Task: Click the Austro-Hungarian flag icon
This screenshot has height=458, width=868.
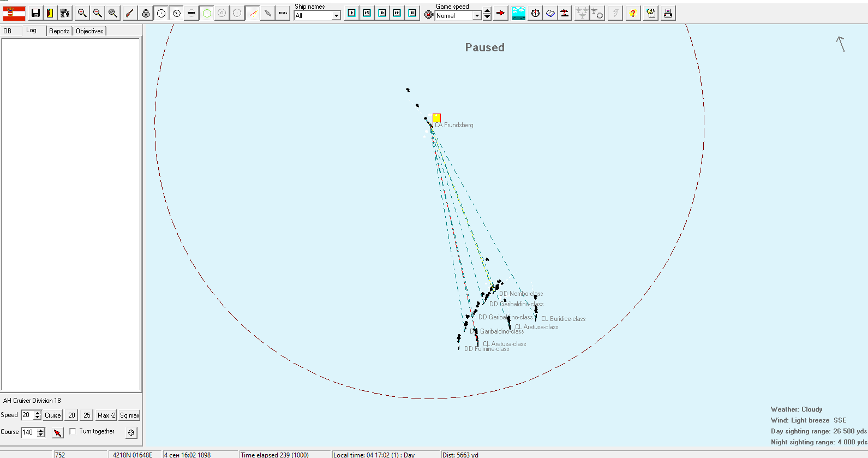Action: point(14,13)
